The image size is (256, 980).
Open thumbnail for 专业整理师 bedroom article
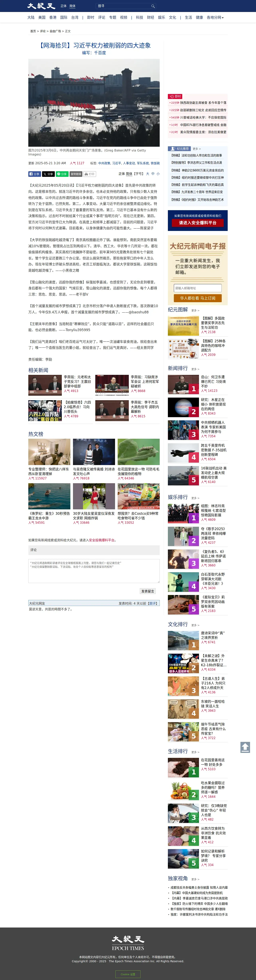point(49,452)
